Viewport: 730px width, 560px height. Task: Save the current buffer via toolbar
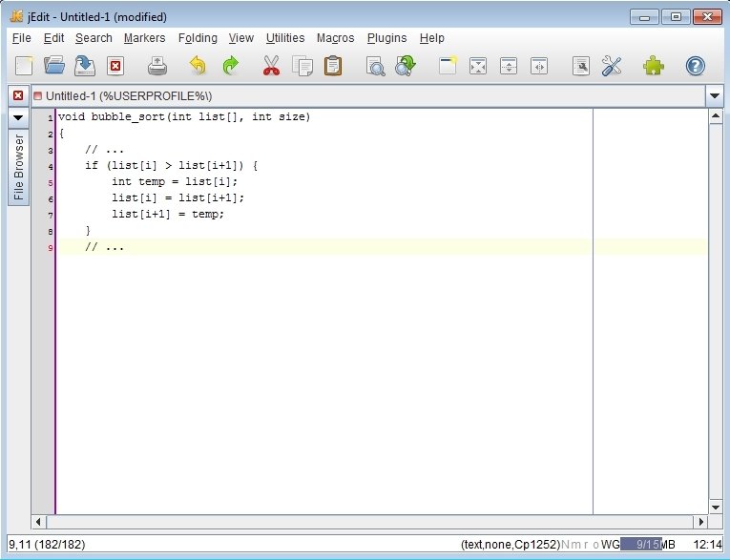coord(85,66)
